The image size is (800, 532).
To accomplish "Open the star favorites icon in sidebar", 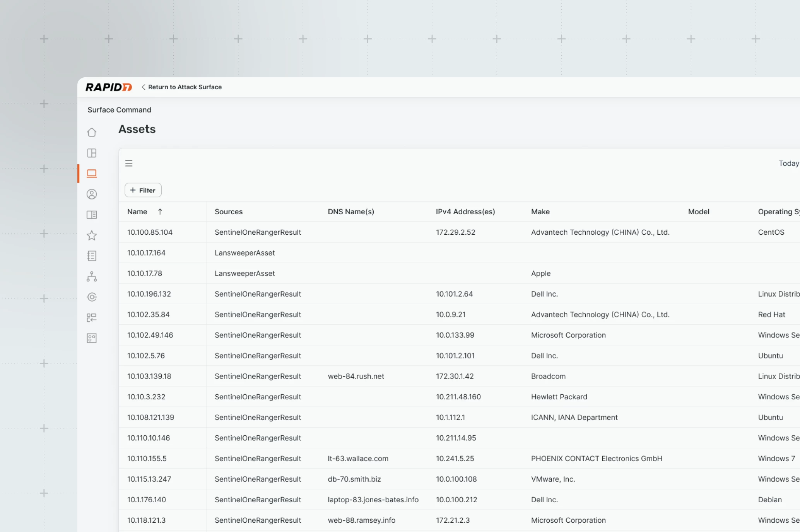I will (92, 235).
